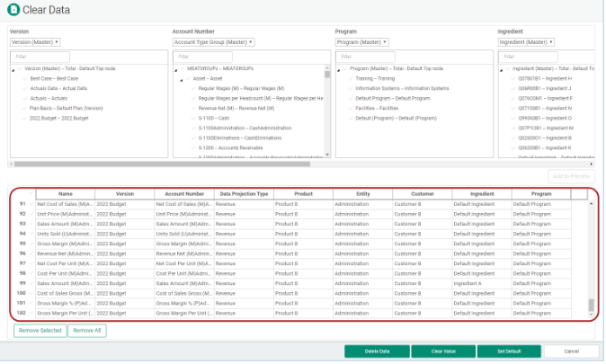Screen dimensions: 606x364
Task: Click Remove All button
Action: (x=87, y=331)
